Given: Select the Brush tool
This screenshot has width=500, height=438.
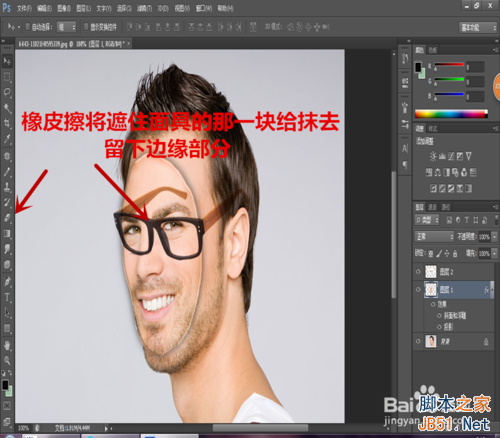Looking at the screenshot, I should coord(7,172).
